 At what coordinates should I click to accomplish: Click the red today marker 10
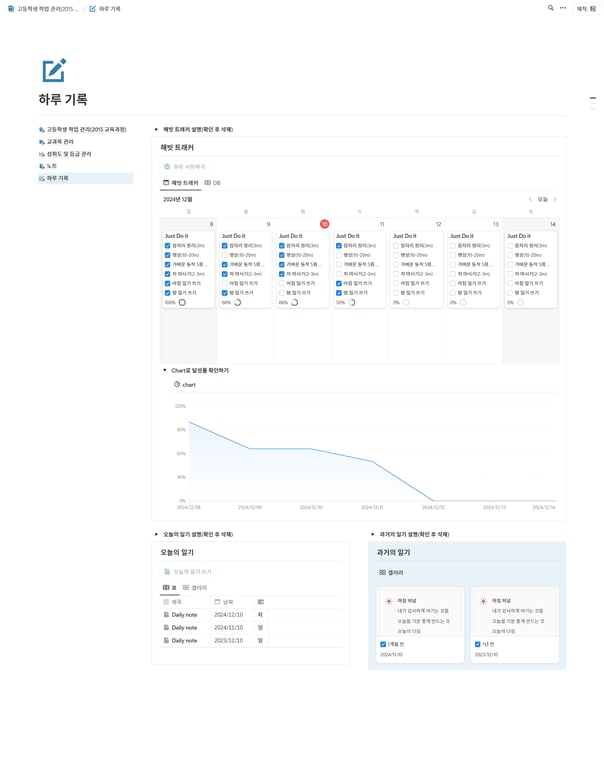[324, 224]
